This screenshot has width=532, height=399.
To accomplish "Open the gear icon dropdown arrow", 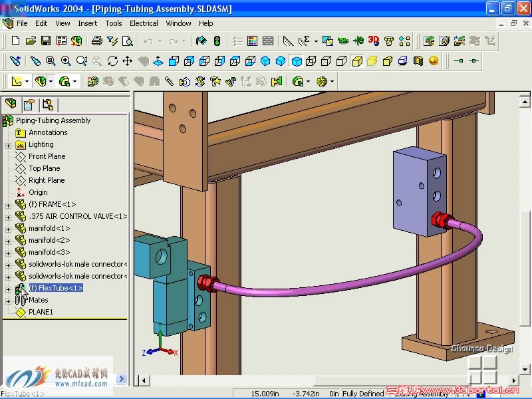I will (332, 81).
